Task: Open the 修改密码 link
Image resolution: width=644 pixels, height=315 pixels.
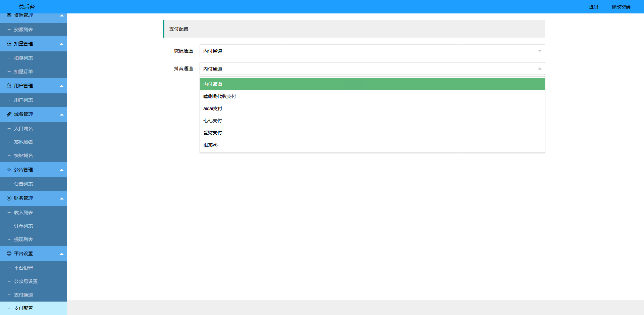Action: (621, 7)
